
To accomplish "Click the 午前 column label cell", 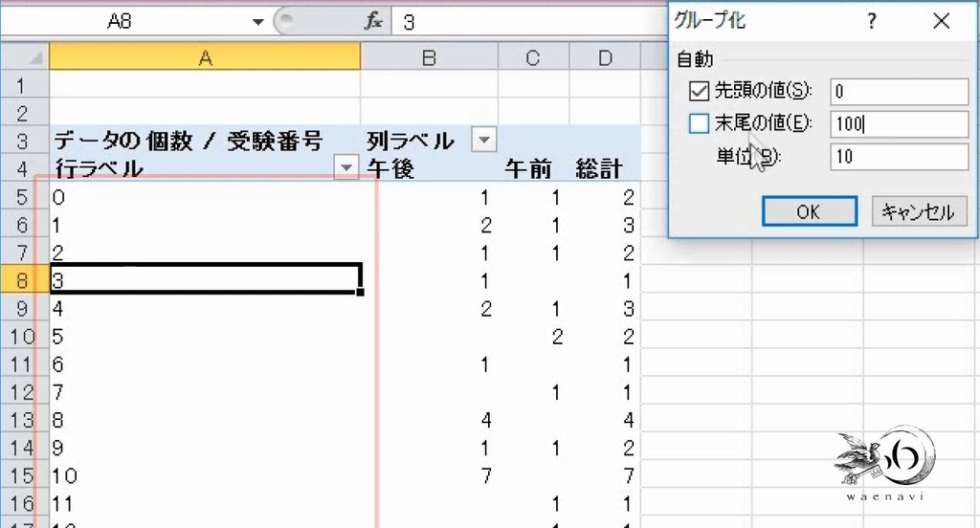I will (x=533, y=168).
